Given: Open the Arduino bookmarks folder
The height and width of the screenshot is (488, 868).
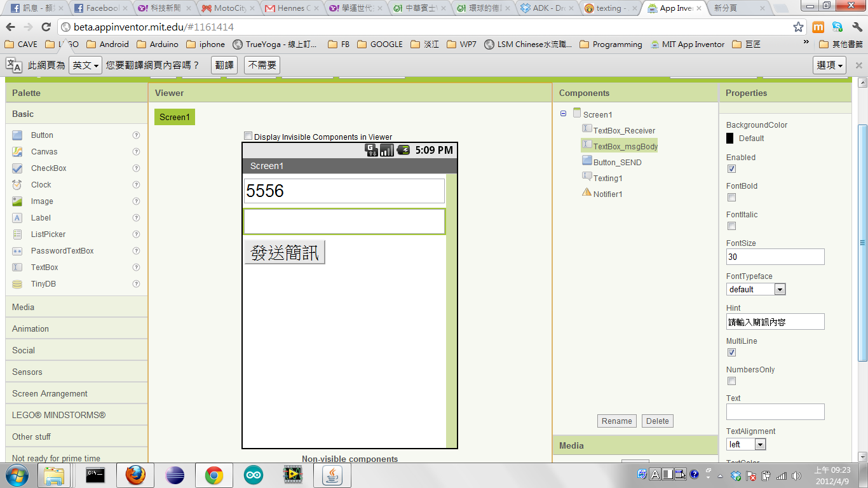Looking at the screenshot, I should click(157, 44).
